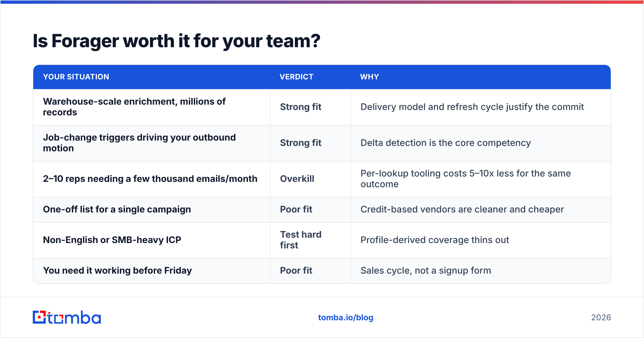Click the Tomba logo

[67, 317]
